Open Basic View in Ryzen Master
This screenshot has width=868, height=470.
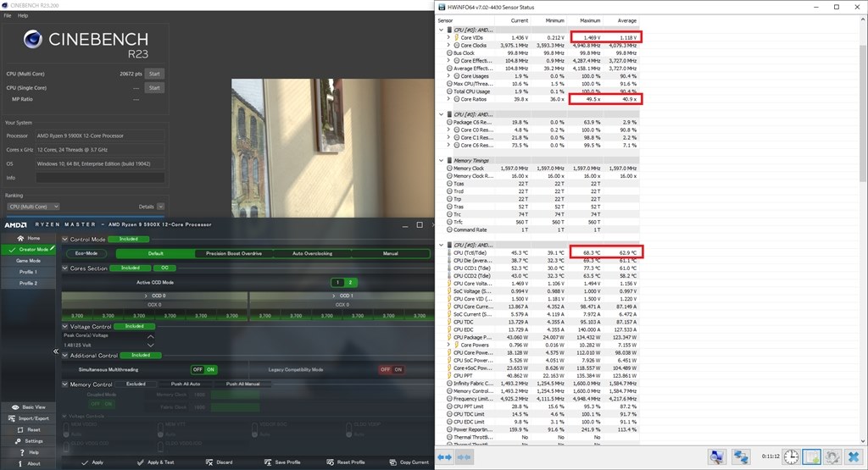(x=28, y=407)
